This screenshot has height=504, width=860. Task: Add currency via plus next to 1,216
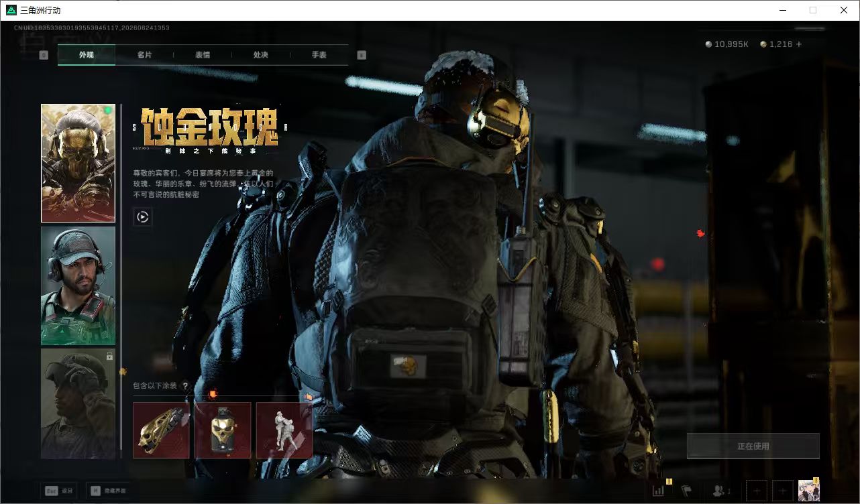pyautogui.click(x=798, y=44)
